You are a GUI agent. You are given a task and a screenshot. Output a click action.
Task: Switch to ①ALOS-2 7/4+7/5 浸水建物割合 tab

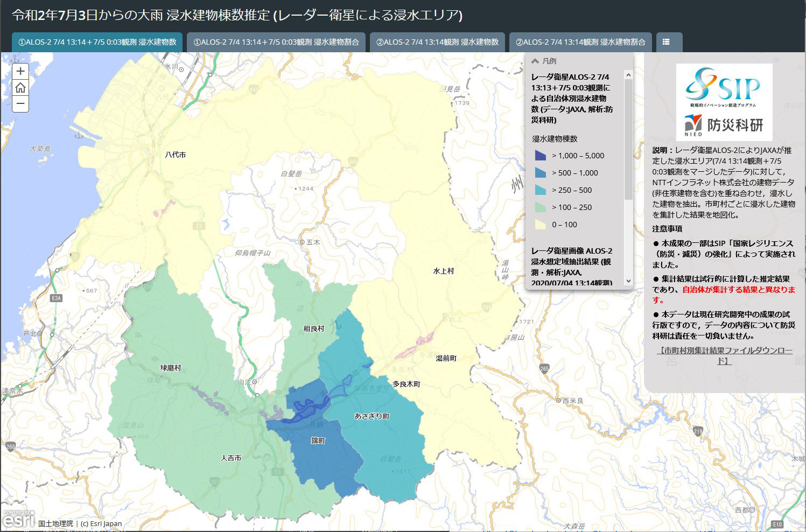276,42
